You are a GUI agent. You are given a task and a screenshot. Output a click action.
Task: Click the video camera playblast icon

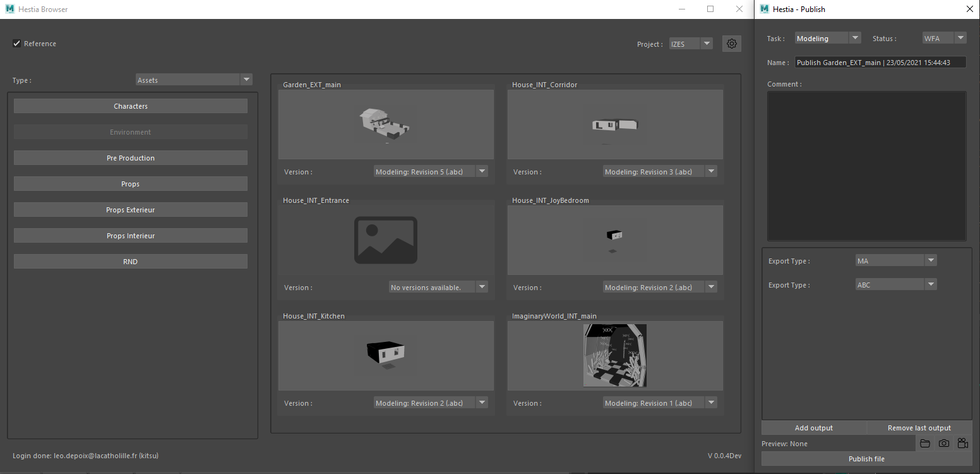tap(962, 444)
